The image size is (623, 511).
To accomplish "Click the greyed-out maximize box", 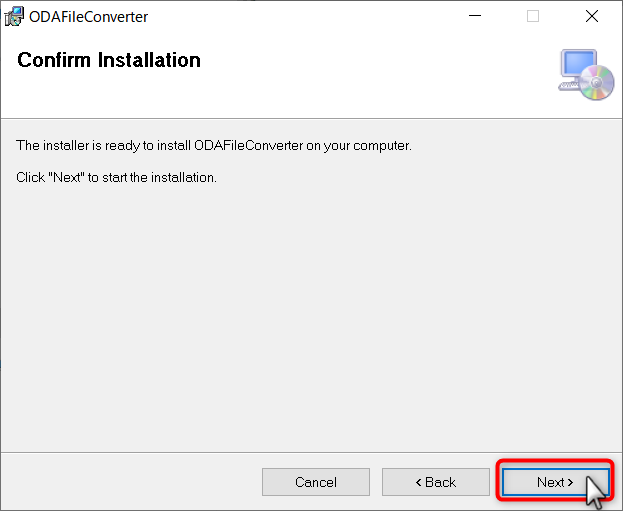I will [533, 16].
